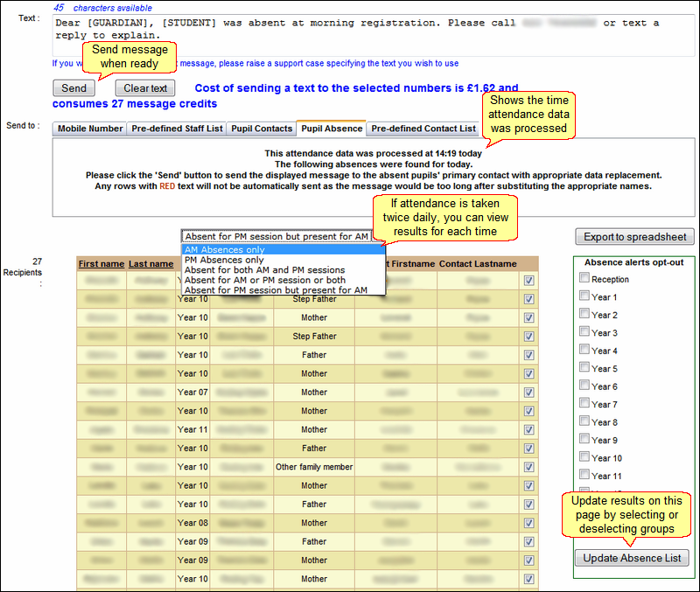Open the Mobile Number tab
The image size is (700, 592).
[90, 129]
